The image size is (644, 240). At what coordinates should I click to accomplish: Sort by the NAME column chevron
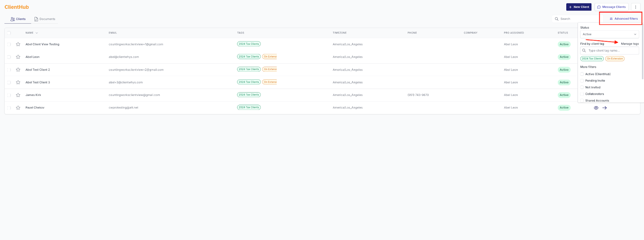pos(37,33)
